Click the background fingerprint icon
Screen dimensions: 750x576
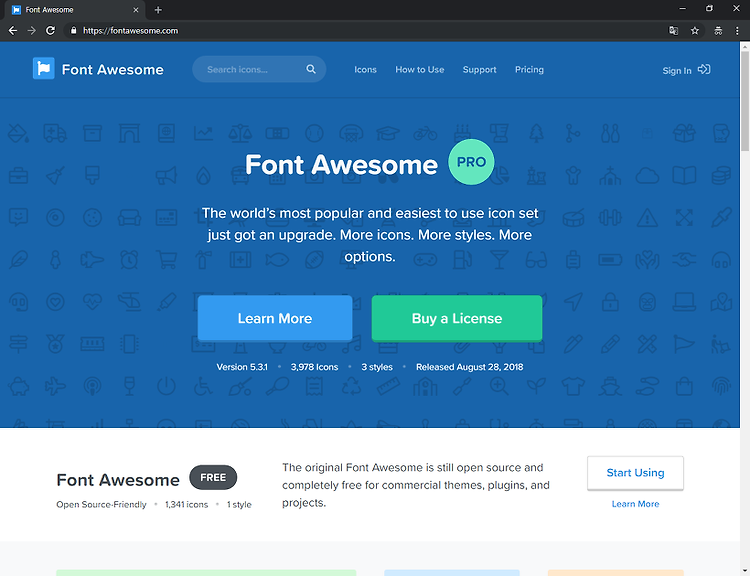721,386
